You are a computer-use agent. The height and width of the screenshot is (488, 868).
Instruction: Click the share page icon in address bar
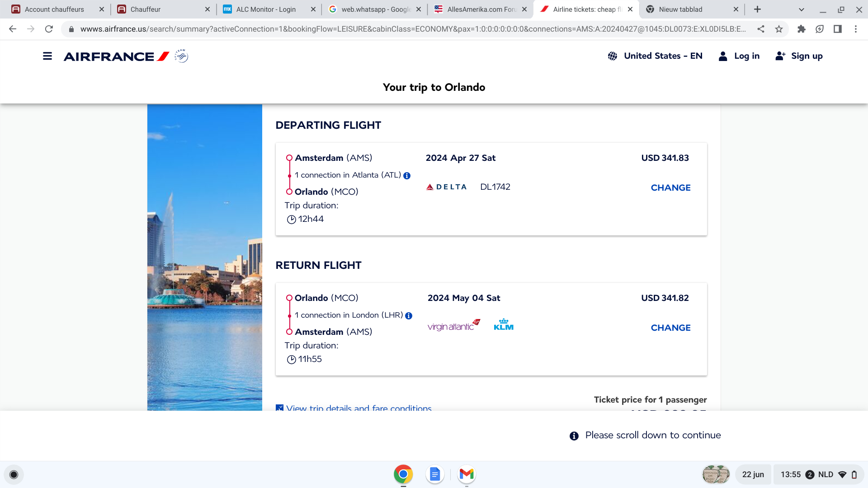pos(761,29)
